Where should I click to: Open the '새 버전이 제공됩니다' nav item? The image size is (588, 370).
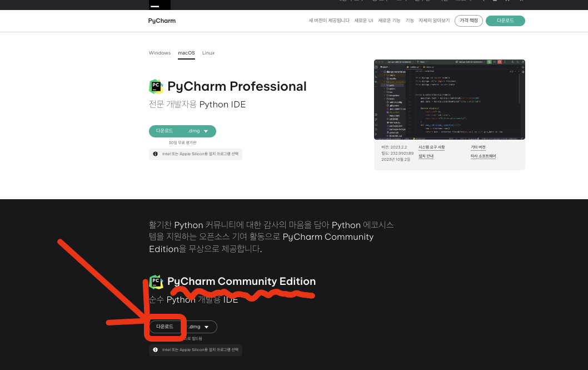[329, 21]
